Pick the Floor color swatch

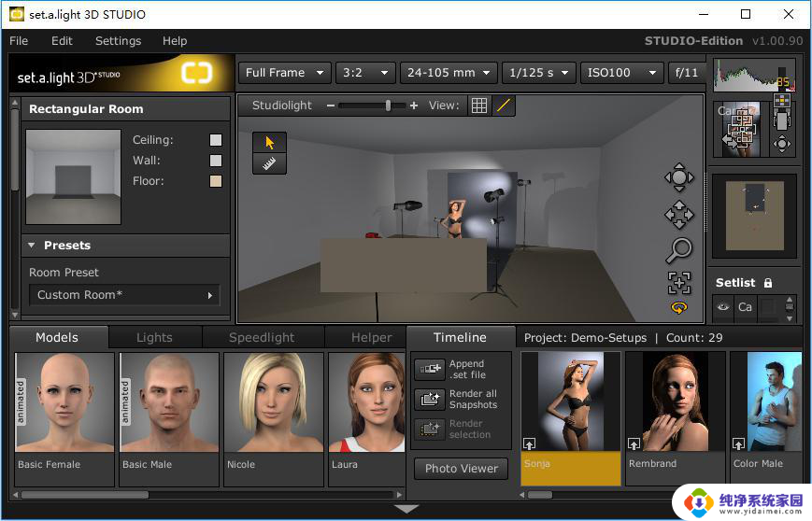(216, 181)
